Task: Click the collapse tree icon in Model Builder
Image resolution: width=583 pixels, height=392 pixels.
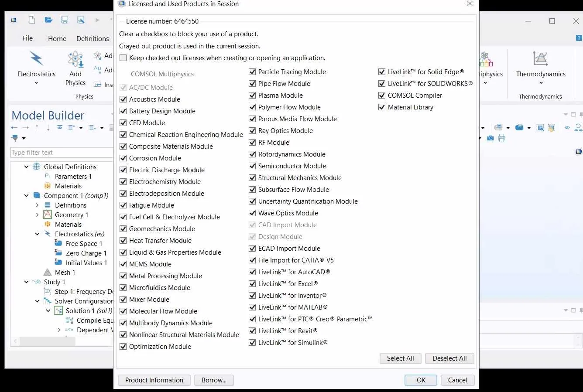Action: (x=92, y=127)
